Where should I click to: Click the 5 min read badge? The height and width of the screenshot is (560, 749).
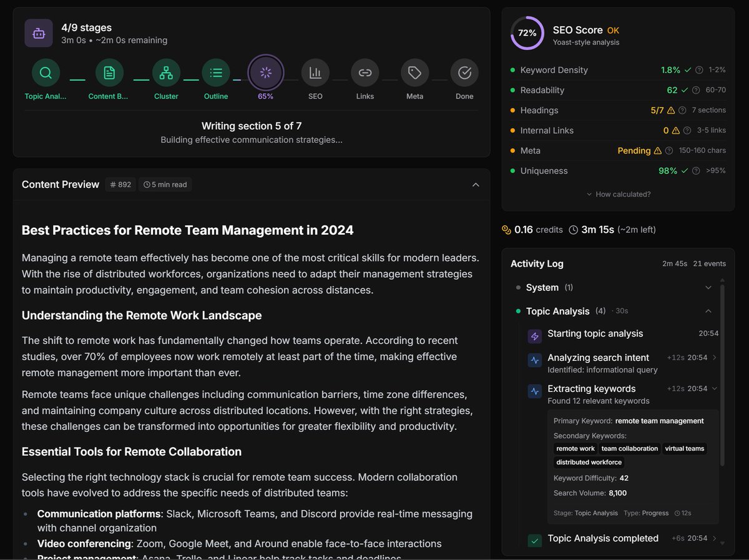165,185
